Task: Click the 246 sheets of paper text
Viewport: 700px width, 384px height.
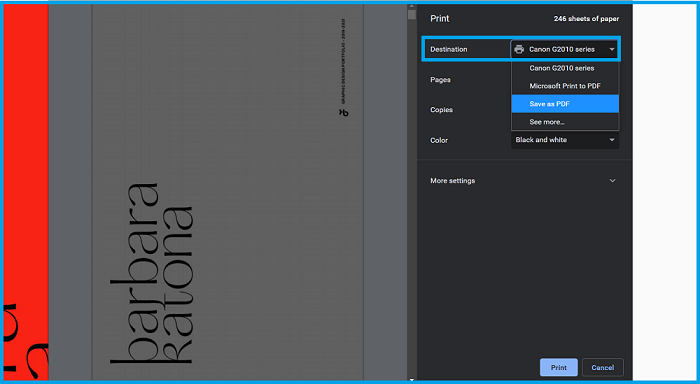Action: [x=586, y=19]
